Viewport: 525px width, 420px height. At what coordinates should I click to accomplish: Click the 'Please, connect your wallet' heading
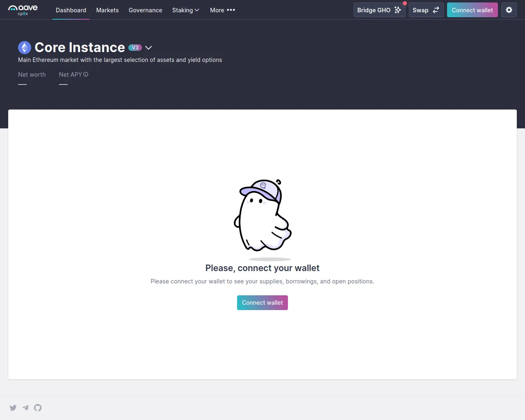point(262,268)
